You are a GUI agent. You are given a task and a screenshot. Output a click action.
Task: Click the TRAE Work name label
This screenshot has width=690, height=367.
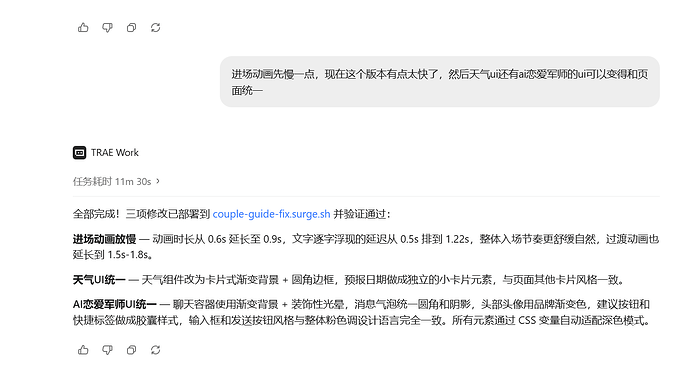pyautogui.click(x=115, y=153)
